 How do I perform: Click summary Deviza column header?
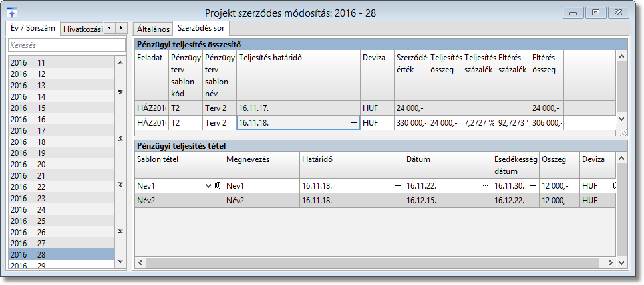point(377,76)
